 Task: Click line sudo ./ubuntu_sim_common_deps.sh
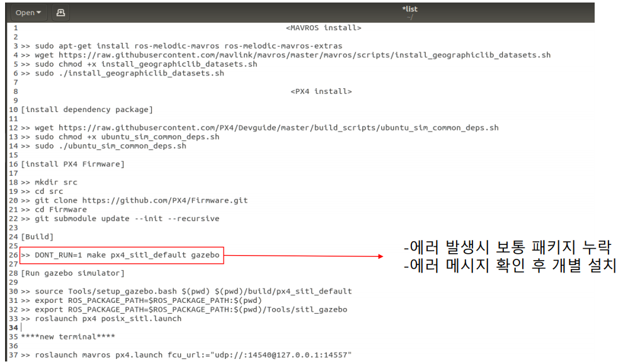click(103, 146)
